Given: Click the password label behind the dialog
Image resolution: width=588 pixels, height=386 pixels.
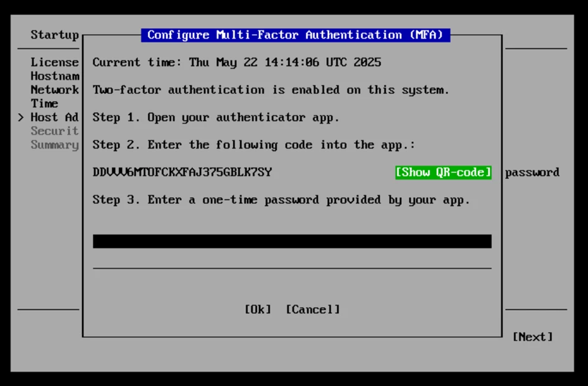Looking at the screenshot, I should point(532,172).
